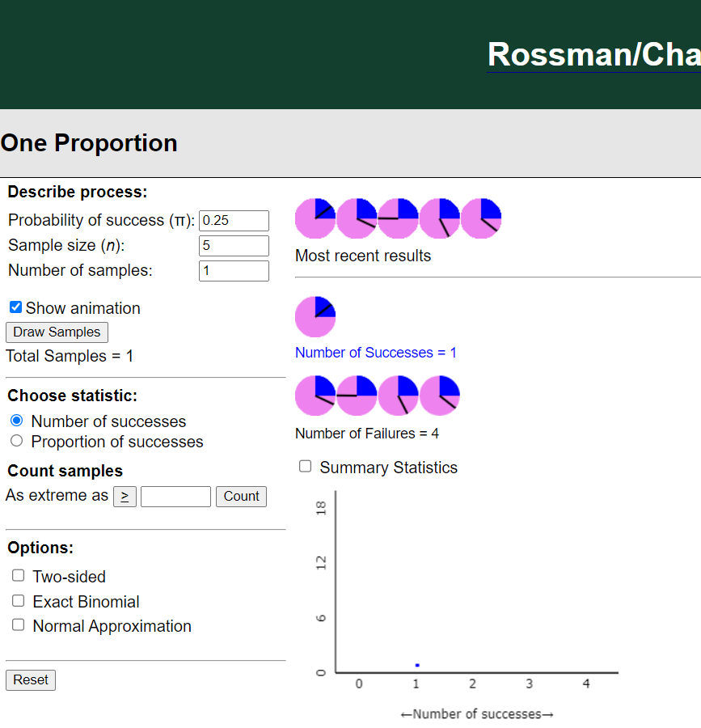Uncheck the Show animation checkbox
Screen dimensions: 701x728
[15, 308]
